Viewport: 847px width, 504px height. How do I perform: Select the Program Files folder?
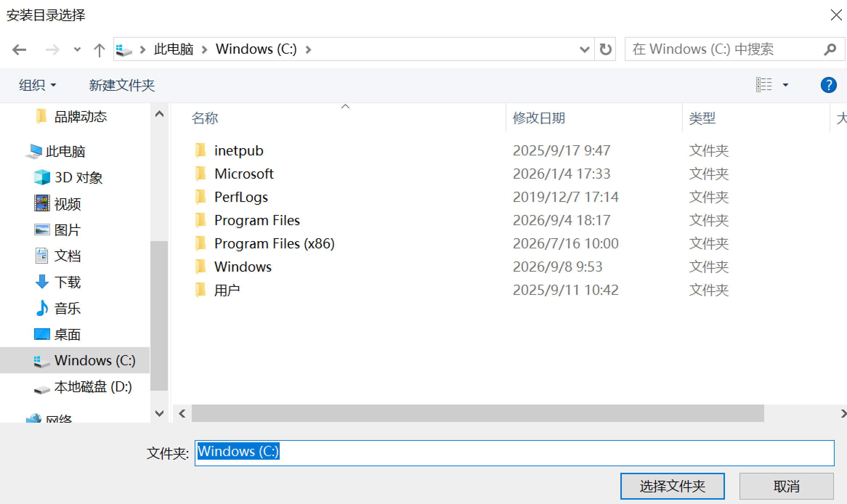pos(247,220)
